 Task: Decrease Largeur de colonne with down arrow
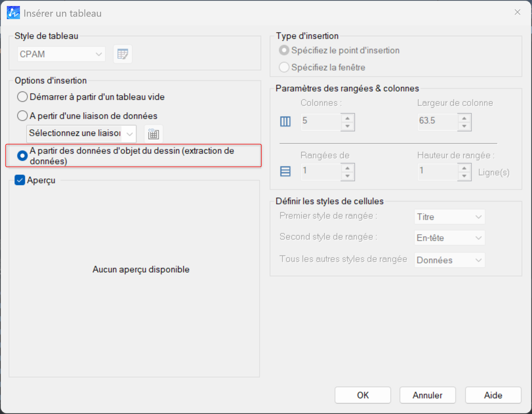tap(464, 126)
